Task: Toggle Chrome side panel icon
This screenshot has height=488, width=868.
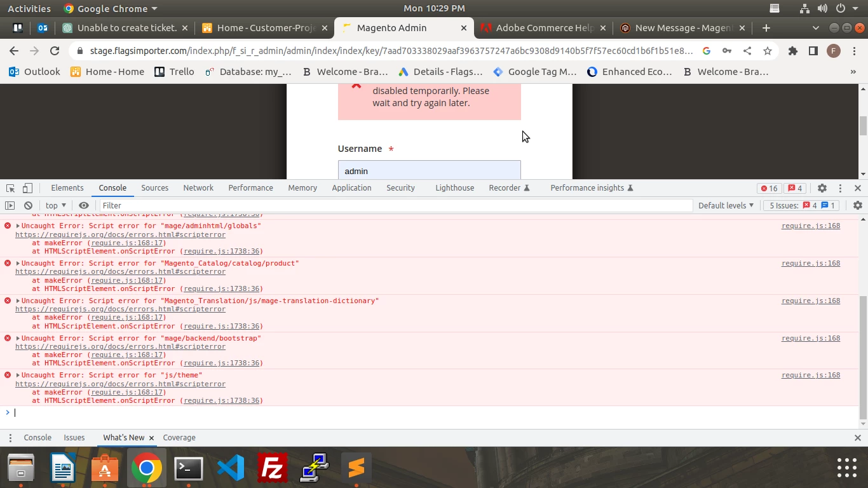Action: pos(813,51)
